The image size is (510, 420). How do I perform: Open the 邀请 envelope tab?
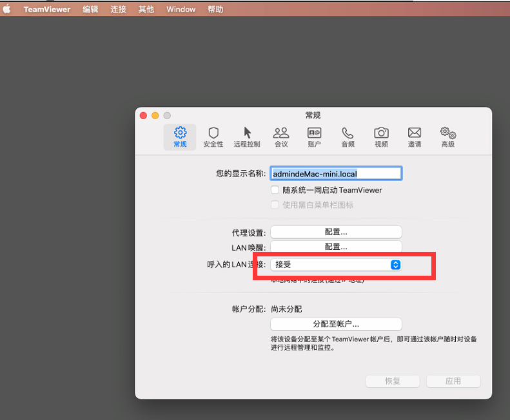pos(415,137)
